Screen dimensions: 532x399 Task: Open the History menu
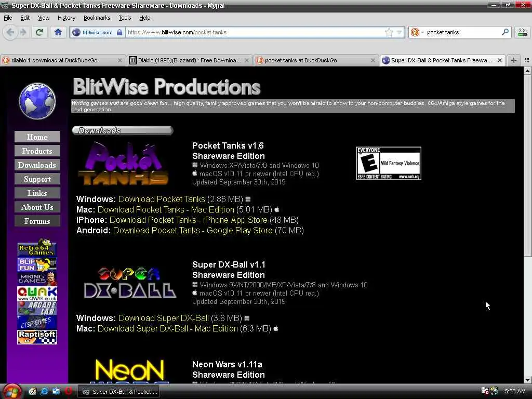[66, 18]
